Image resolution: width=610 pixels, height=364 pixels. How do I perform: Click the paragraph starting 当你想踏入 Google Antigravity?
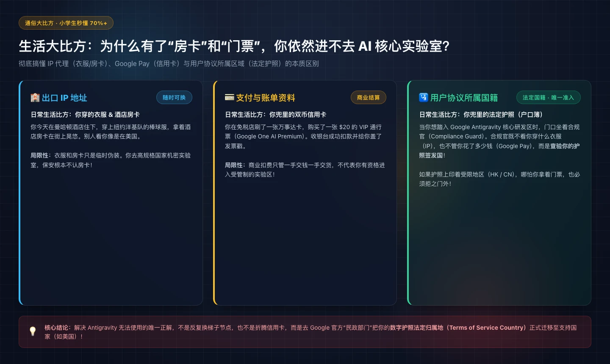[x=499, y=141]
